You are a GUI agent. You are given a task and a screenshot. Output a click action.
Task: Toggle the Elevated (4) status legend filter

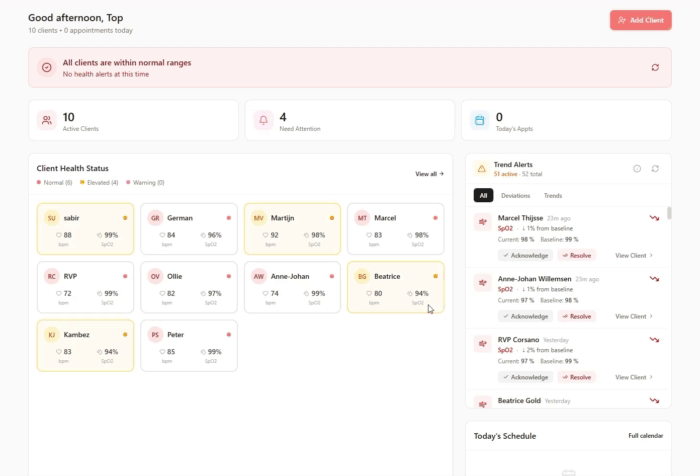(x=99, y=183)
